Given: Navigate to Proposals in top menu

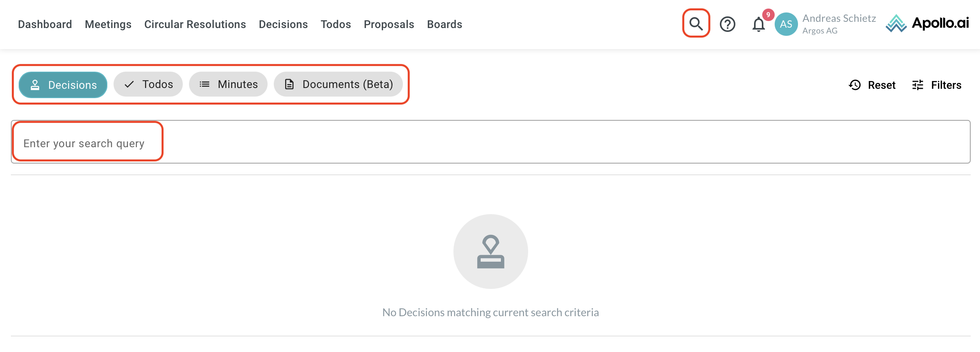Looking at the screenshot, I should tap(389, 24).
